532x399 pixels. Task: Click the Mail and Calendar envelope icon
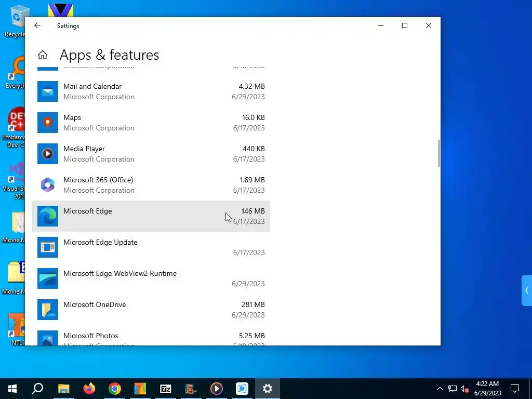point(47,91)
